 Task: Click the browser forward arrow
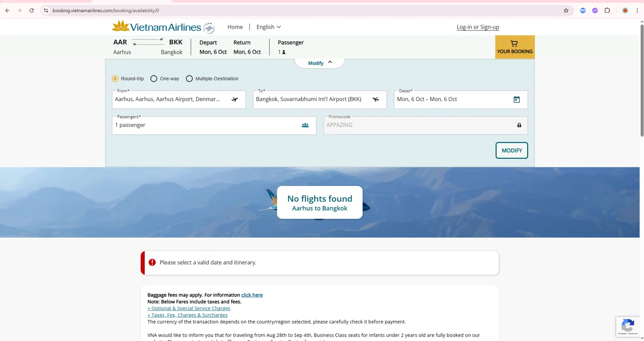coord(19,10)
